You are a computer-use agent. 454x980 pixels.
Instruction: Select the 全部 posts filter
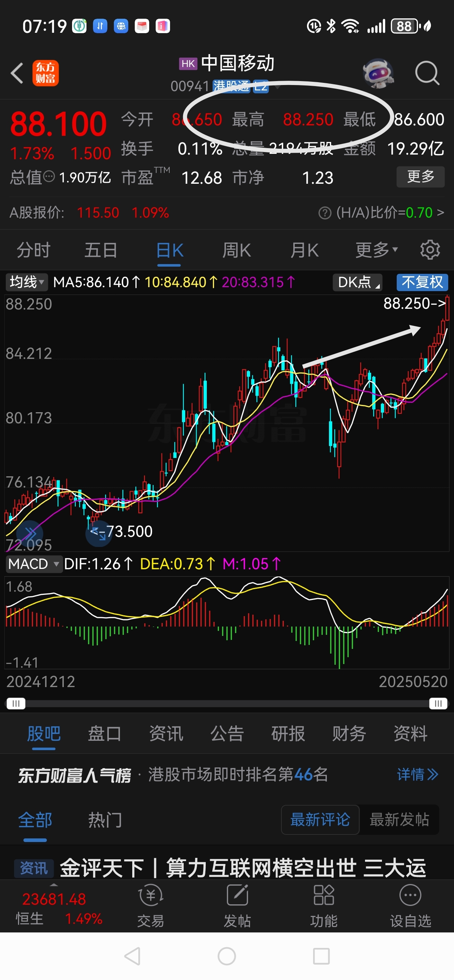click(35, 820)
